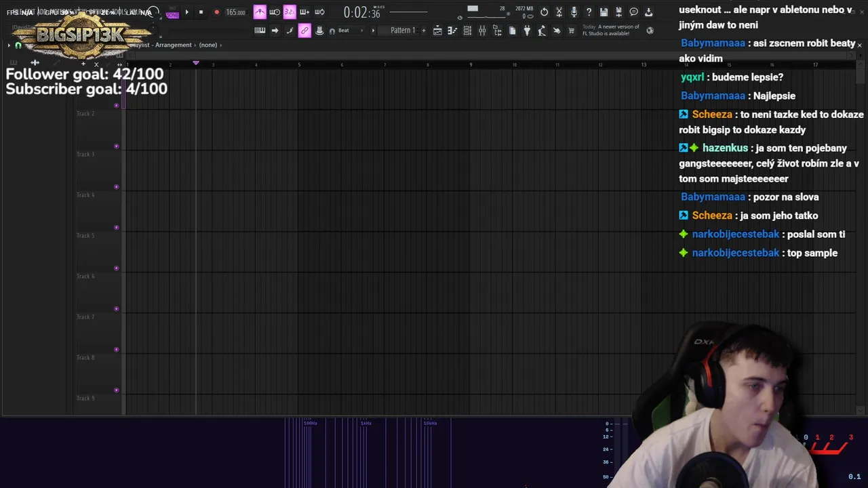Toggle wait for input before playing
This screenshot has height=488, width=868.
point(275,12)
